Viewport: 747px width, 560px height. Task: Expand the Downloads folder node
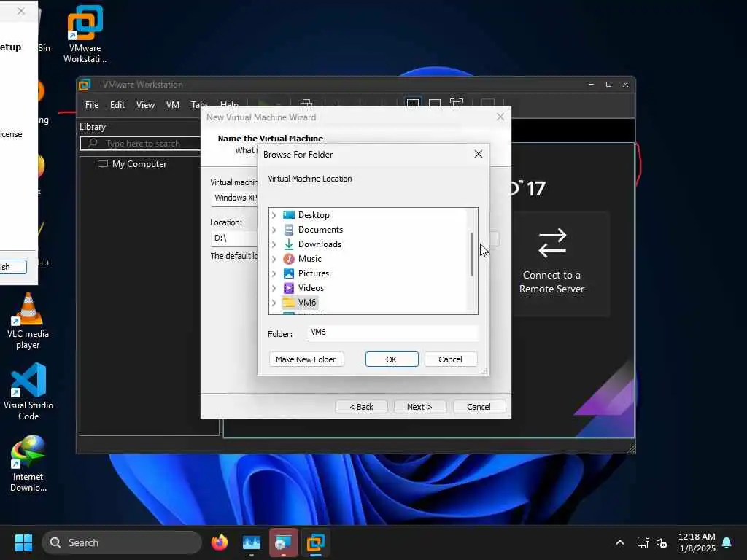coord(274,244)
